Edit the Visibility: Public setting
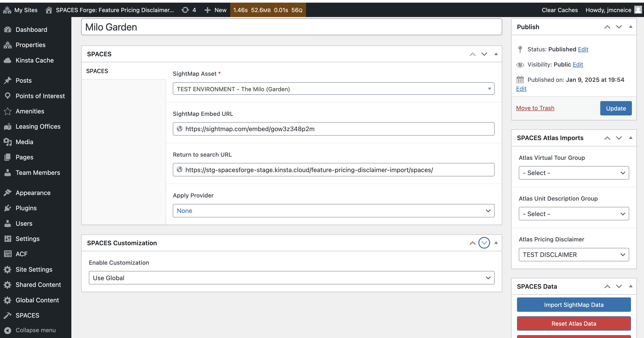 [x=578, y=64]
